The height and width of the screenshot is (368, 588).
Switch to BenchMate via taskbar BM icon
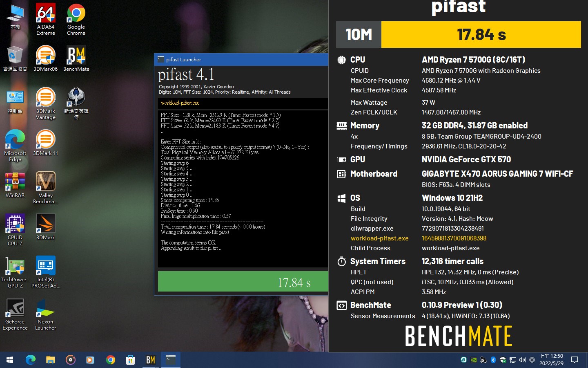151,360
